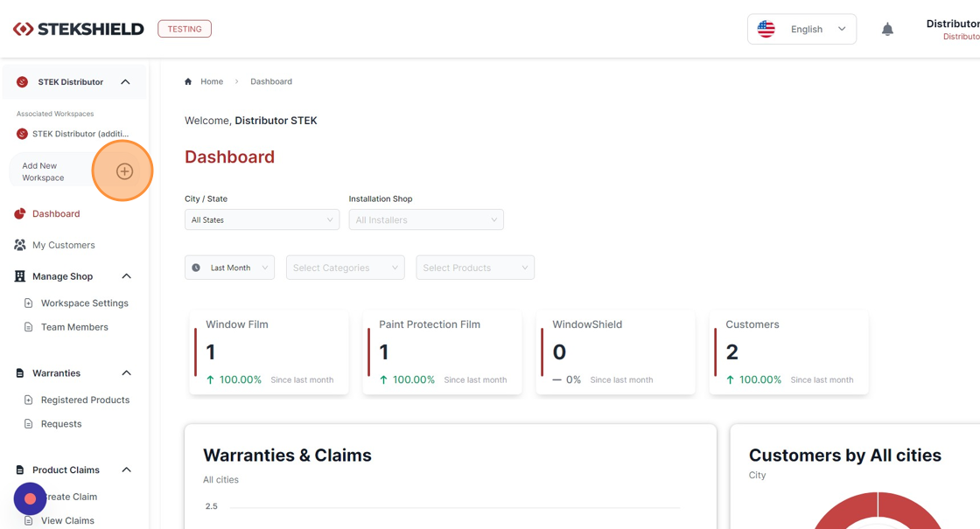Click the WindowShield stat card
Viewport: 980px width, 529px height.
coord(615,352)
